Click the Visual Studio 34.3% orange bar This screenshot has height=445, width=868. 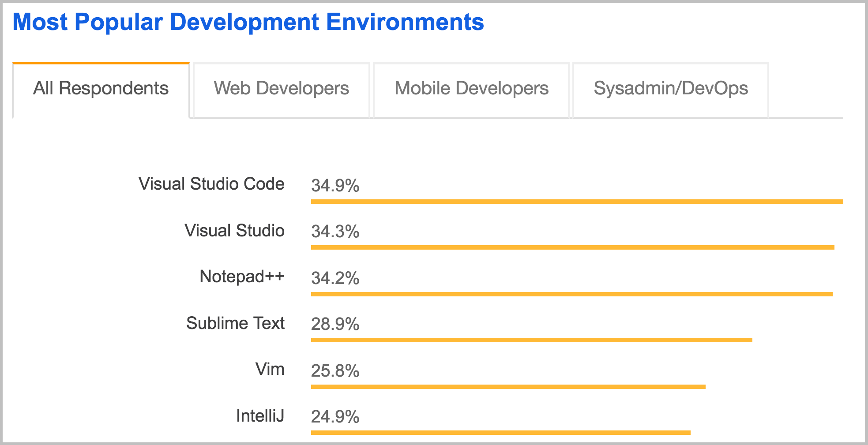click(573, 247)
